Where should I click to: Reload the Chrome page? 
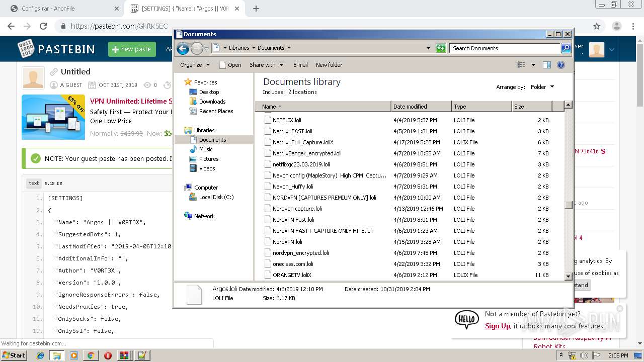click(43, 26)
